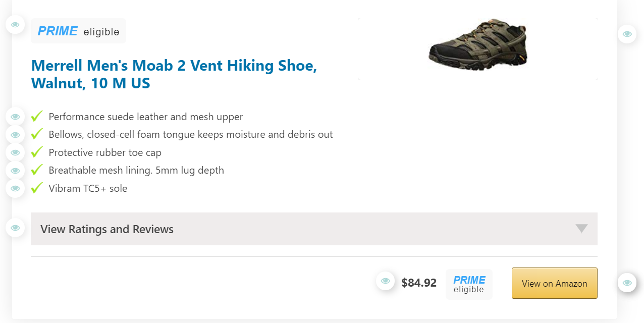
Task: Toggle the eye icon beside the Prime badge
Action: 15,24
